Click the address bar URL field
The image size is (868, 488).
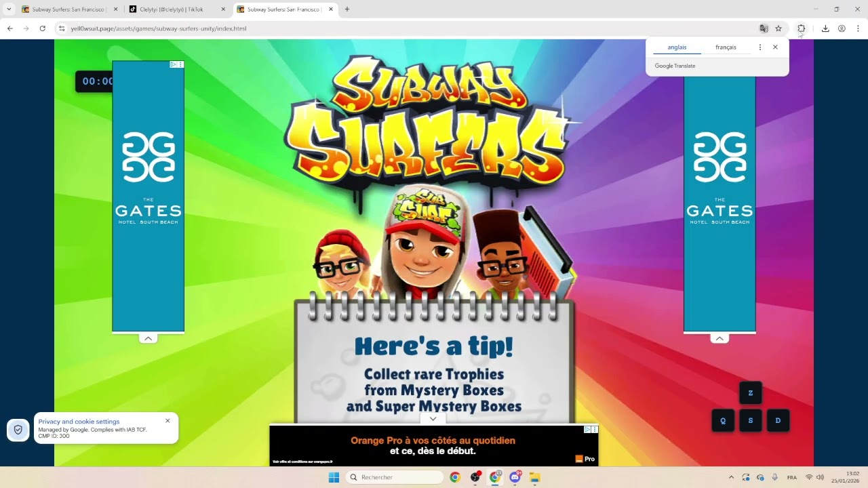tap(407, 28)
